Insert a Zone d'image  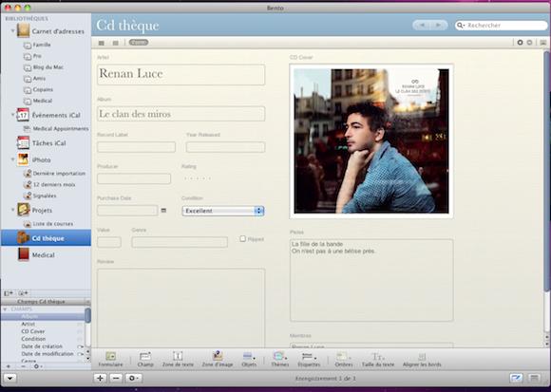pyautogui.click(x=218, y=356)
